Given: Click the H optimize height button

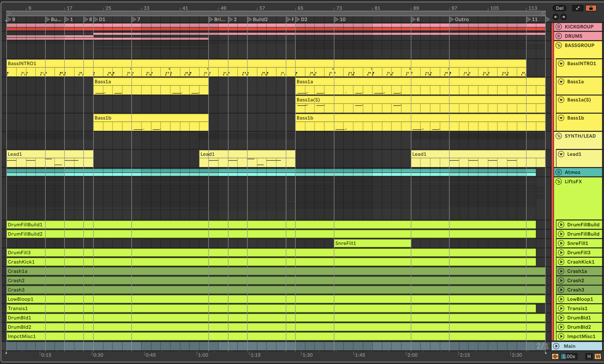Looking at the screenshot, I should click(589, 356).
